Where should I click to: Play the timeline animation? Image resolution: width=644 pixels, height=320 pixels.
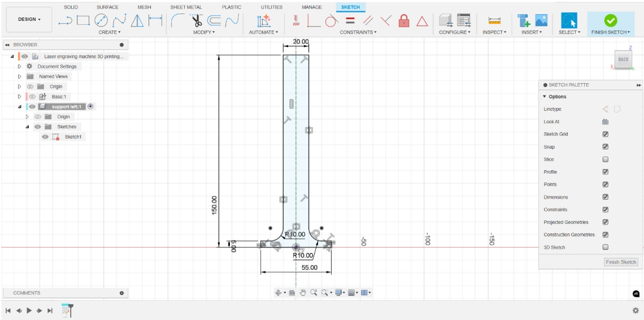click(x=29, y=310)
